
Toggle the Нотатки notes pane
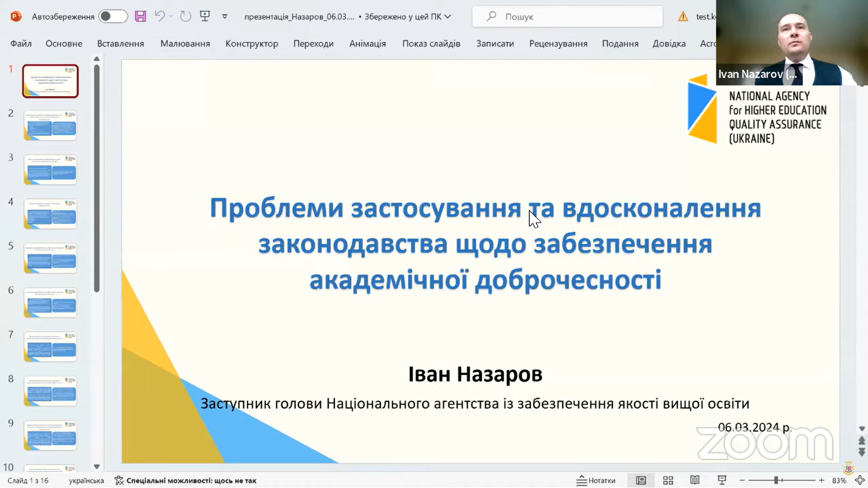(596, 480)
